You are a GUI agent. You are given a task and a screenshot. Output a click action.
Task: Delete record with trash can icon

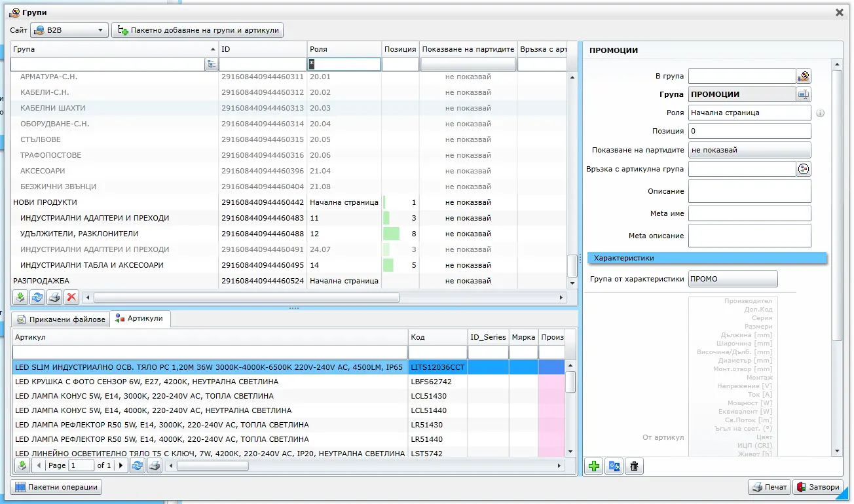[633, 466]
